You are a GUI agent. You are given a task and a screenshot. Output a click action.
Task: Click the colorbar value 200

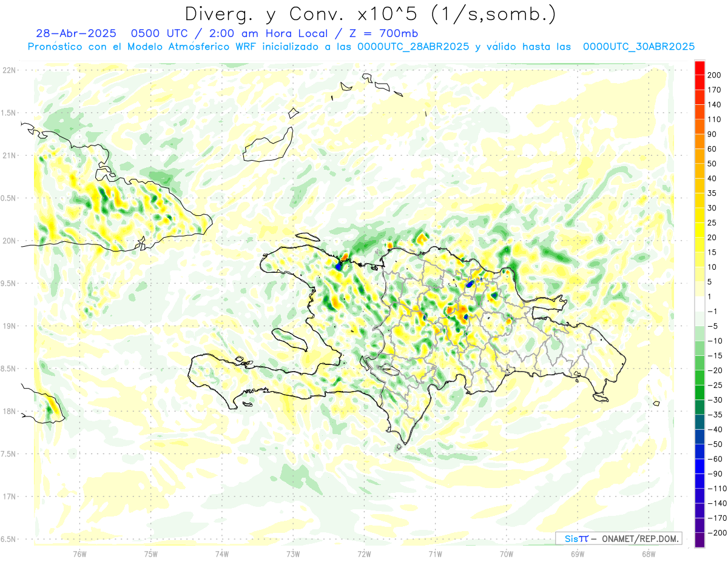pyautogui.click(x=714, y=75)
